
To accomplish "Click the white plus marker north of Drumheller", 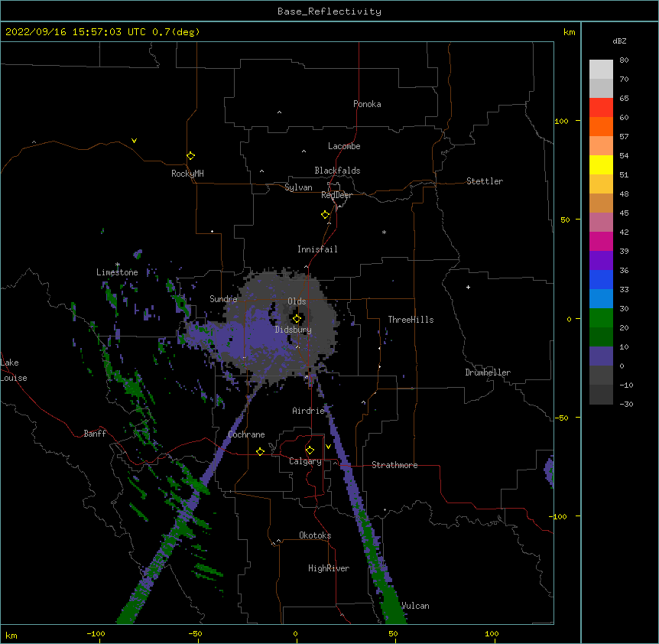I will 468,287.
